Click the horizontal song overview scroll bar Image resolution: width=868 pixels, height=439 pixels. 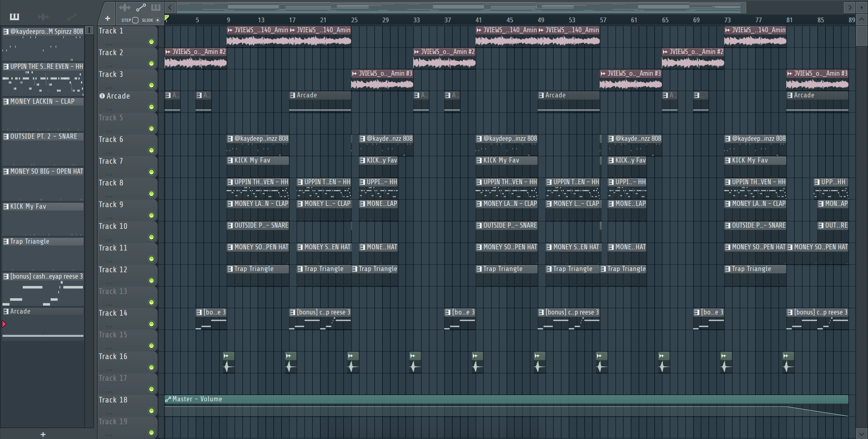tap(461, 7)
